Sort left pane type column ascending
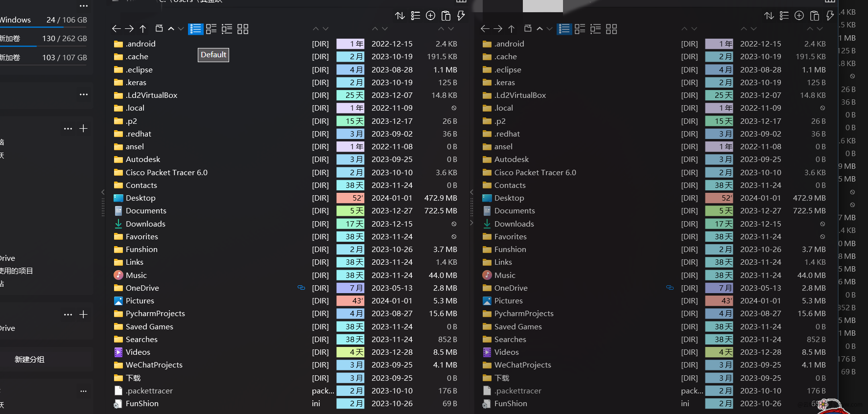 (x=316, y=29)
